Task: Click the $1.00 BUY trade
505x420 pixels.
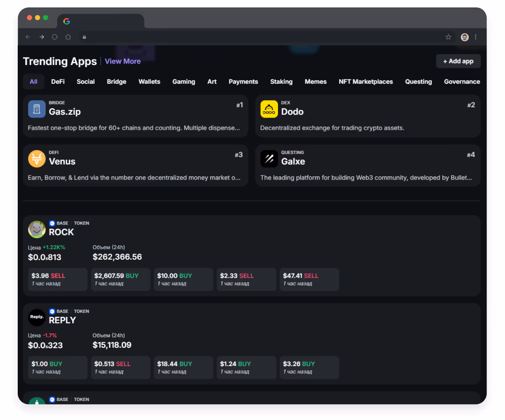Action: click(x=58, y=367)
